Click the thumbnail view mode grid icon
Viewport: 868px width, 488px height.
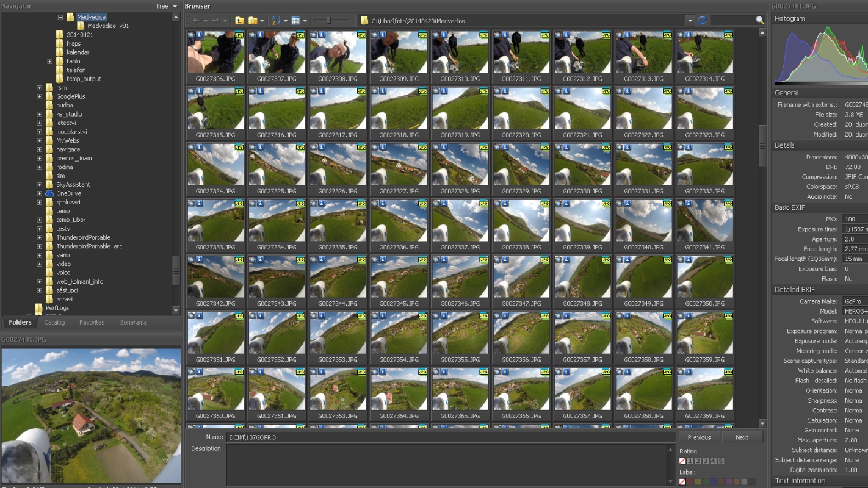click(295, 21)
